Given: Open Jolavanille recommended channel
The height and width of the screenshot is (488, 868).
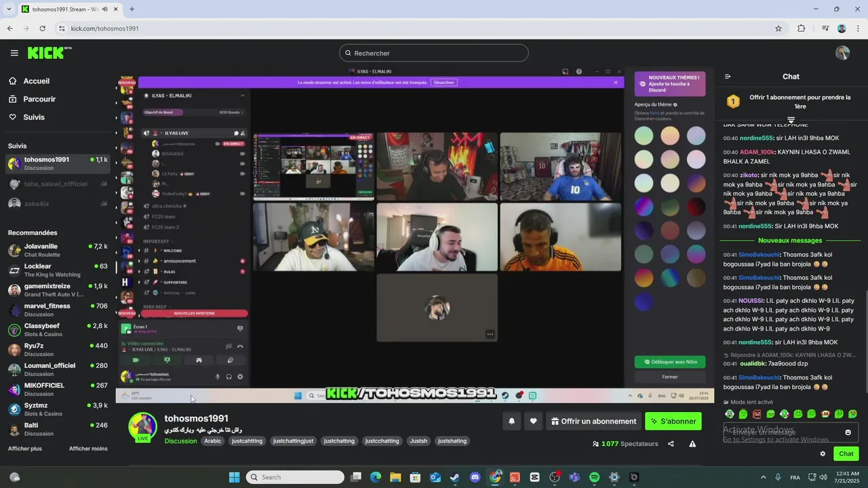Looking at the screenshot, I should [x=58, y=250].
